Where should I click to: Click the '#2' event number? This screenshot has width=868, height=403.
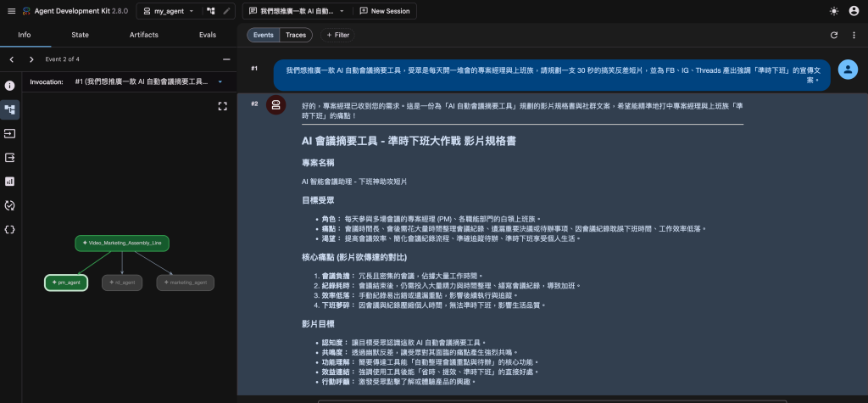pyautogui.click(x=254, y=104)
